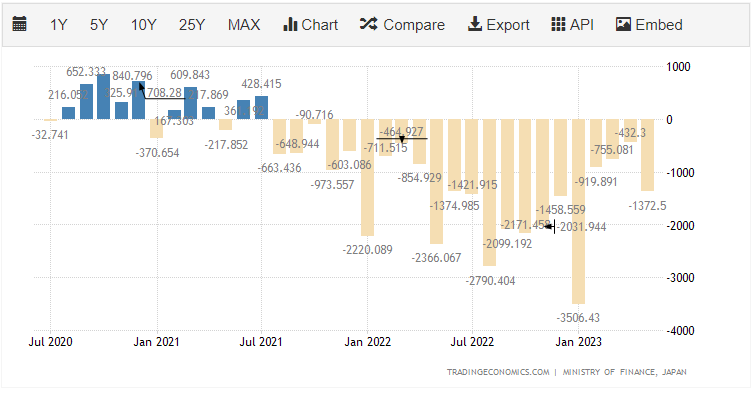Switch to the 25Y time range
This screenshot has height=394, width=756.
tap(192, 25)
